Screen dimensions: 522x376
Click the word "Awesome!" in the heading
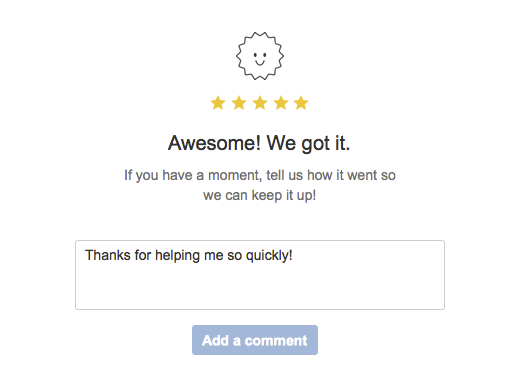(x=214, y=143)
